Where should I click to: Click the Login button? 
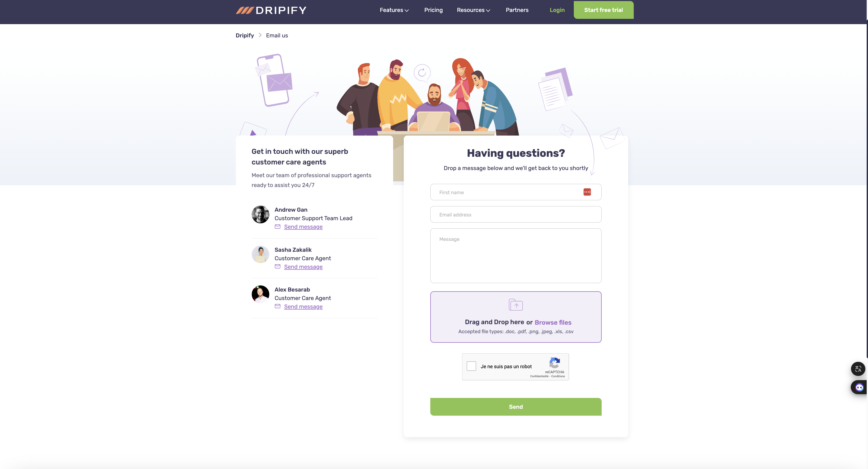(557, 10)
